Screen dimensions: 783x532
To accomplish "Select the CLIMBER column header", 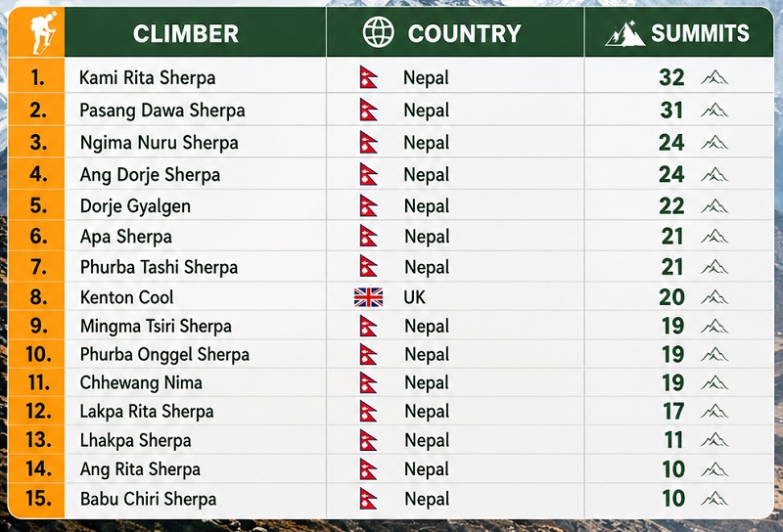I will [186, 34].
